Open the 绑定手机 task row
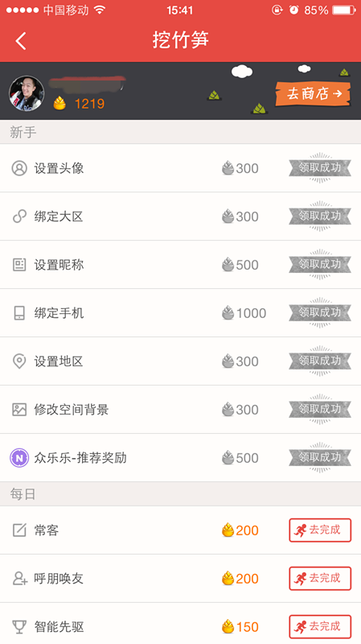The width and height of the screenshot is (361, 644). click(x=180, y=313)
